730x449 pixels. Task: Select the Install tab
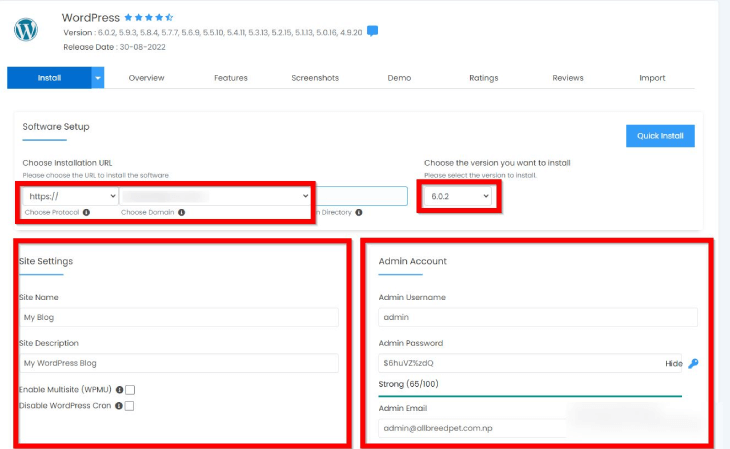pos(49,78)
